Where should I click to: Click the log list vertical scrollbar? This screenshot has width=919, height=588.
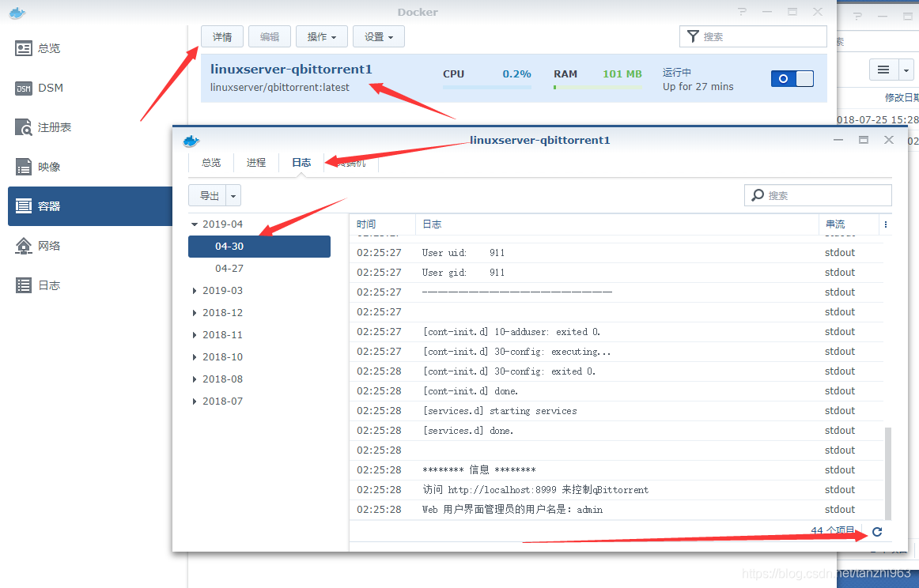tap(888, 473)
